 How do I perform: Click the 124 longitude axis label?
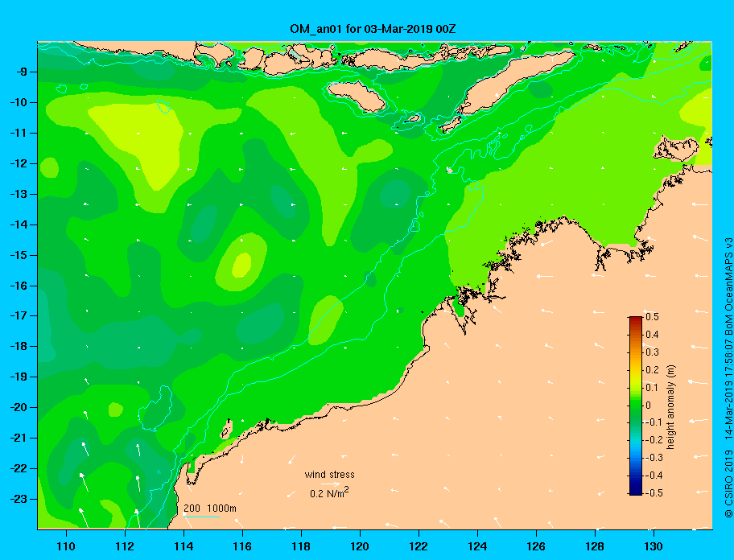click(x=477, y=546)
